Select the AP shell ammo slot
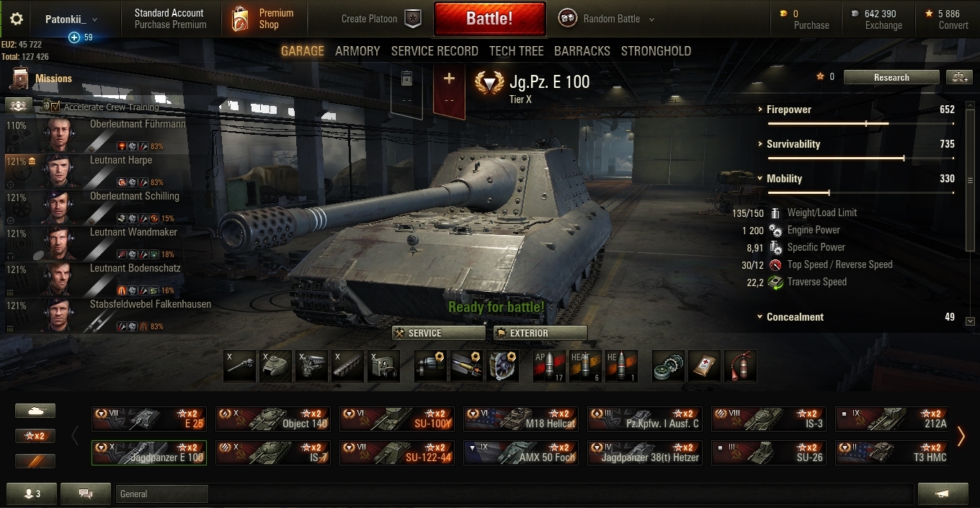Screen dimensions: 980x508 (549, 366)
